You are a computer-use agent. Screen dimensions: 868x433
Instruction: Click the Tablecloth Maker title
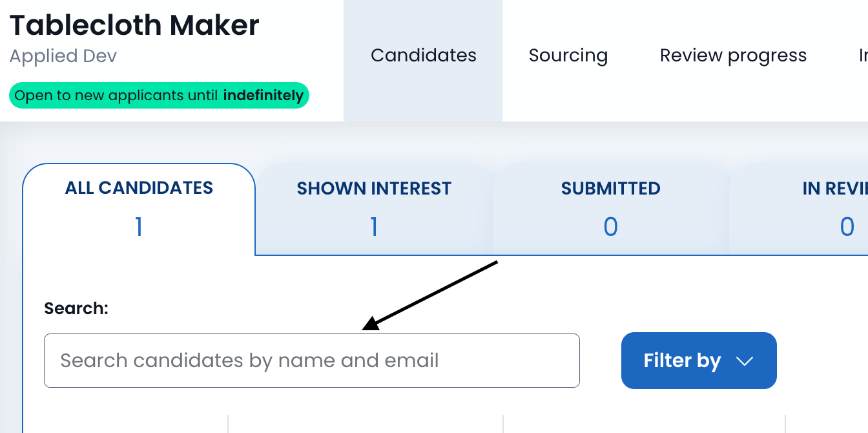pos(134,25)
